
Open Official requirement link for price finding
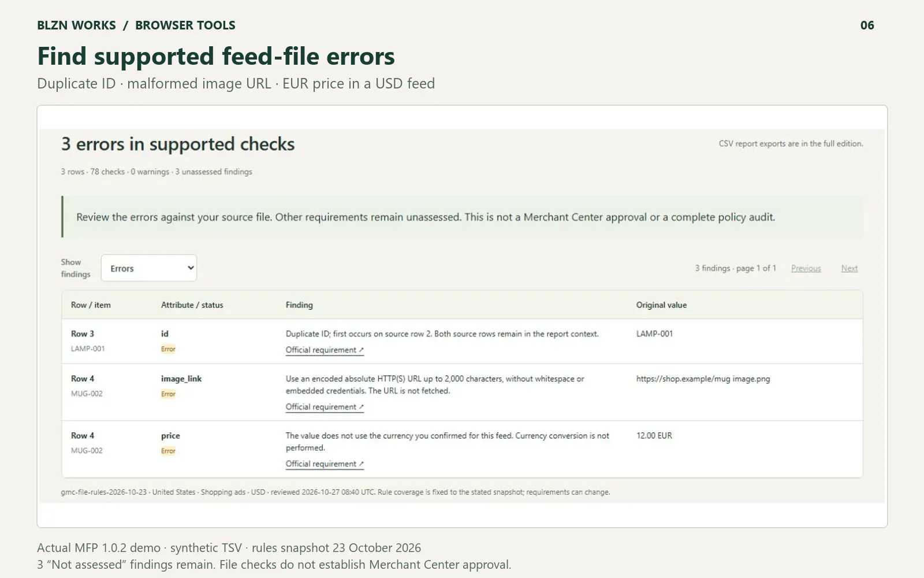(x=325, y=464)
